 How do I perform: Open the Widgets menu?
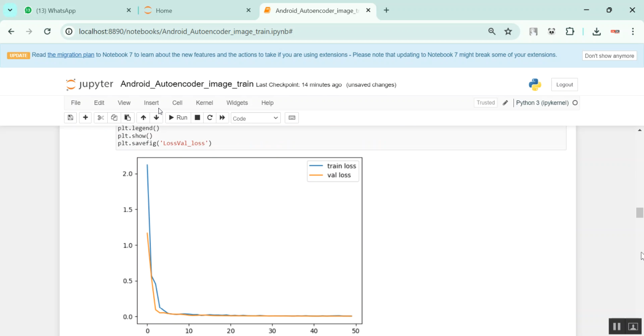(237, 103)
